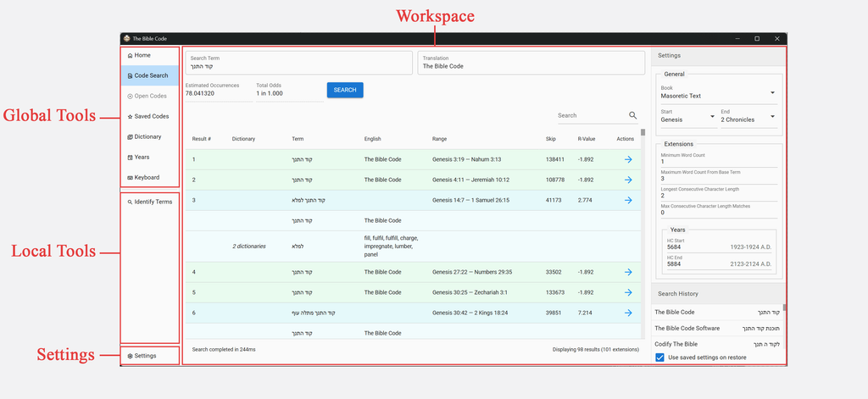Open result 6 using its blue arrow
The width and height of the screenshot is (868, 399).
click(628, 313)
